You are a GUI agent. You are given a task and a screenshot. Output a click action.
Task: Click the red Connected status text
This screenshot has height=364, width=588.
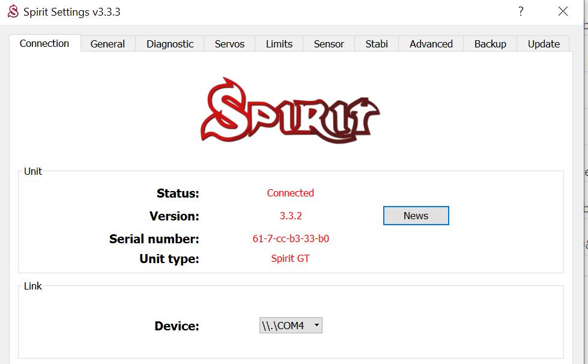tap(290, 193)
